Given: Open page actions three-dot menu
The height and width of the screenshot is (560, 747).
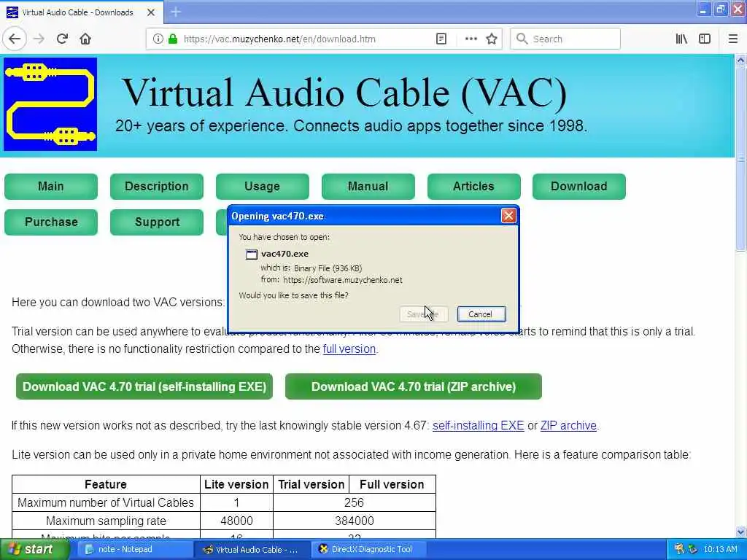Looking at the screenshot, I should [471, 39].
